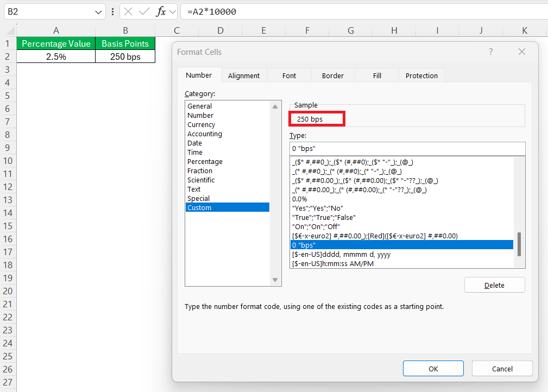This screenshot has width=548, height=392.
Task: Click into the formula bar with =A2*10000
Action: [x=363, y=12]
